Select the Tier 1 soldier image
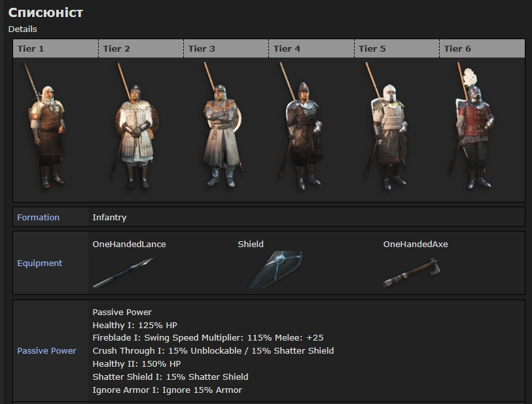The image size is (532, 404). pyautogui.click(x=47, y=131)
